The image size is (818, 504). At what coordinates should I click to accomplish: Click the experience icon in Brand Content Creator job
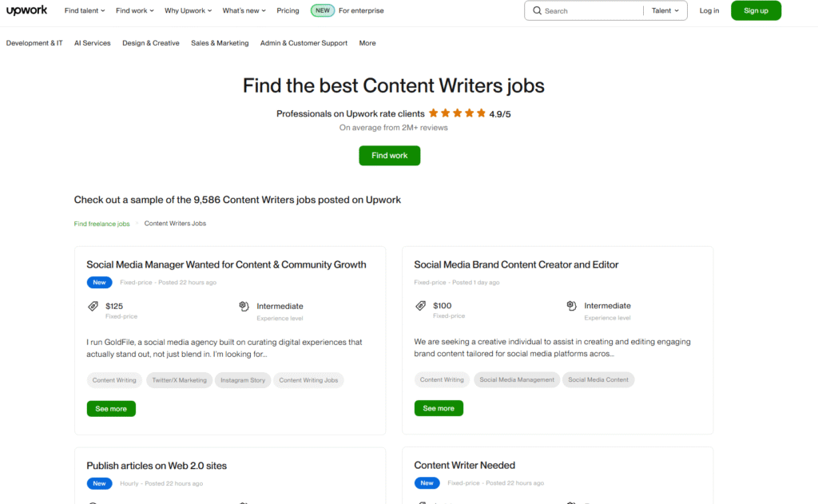point(571,306)
